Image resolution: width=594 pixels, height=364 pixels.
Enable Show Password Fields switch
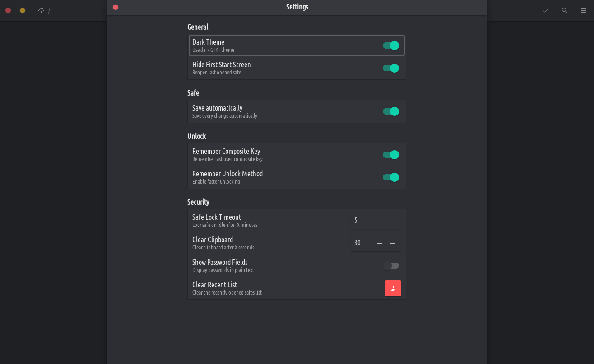pos(391,266)
